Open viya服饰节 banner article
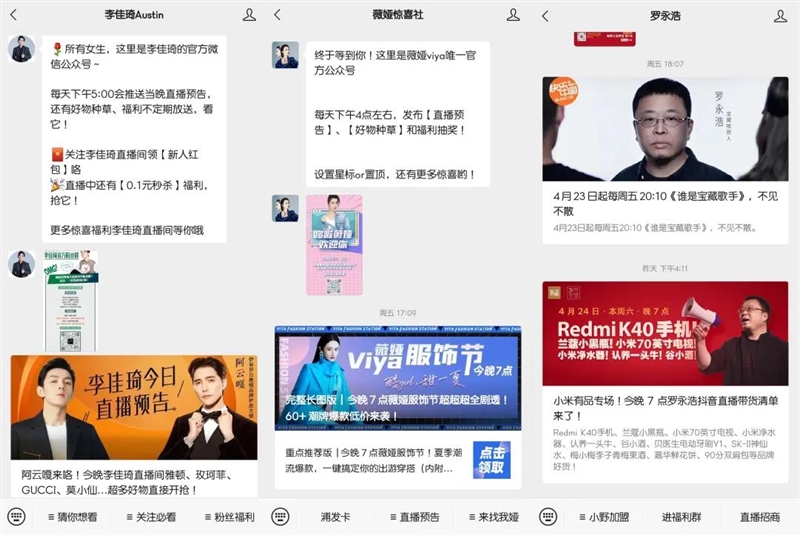This screenshot has height=535, width=800. pyautogui.click(x=398, y=378)
